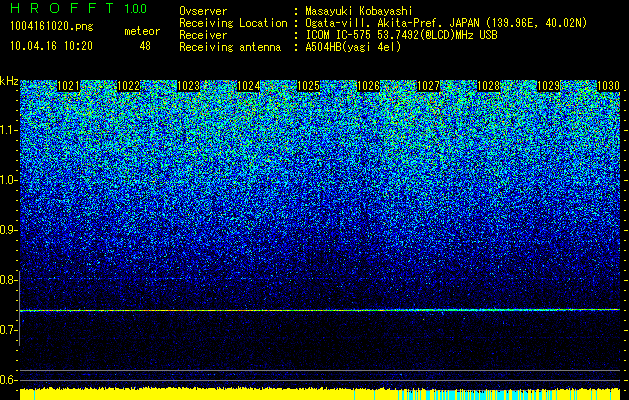The height and width of the screenshot is (400, 629).
Task: Click the Ovserver field label
Action: click(203, 11)
